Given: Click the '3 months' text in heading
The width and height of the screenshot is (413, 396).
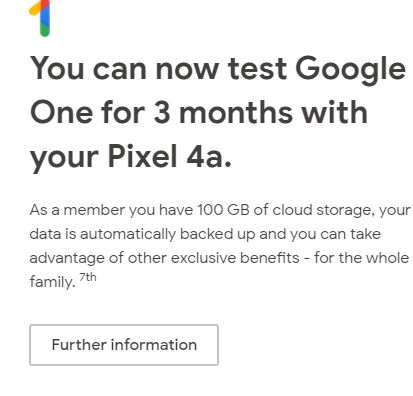Looking at the screenshot, I should tap(224, 112).
